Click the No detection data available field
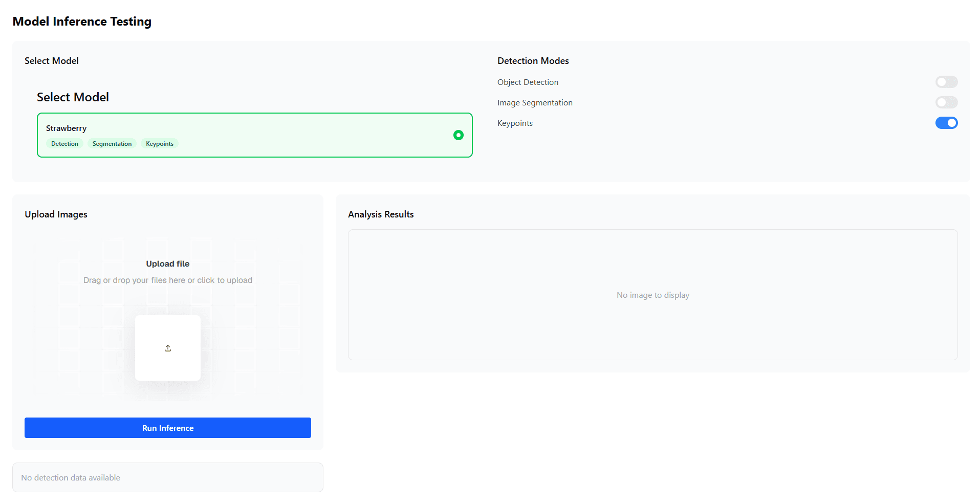Viewport: 980px width, 504px height. pos(167,477)
